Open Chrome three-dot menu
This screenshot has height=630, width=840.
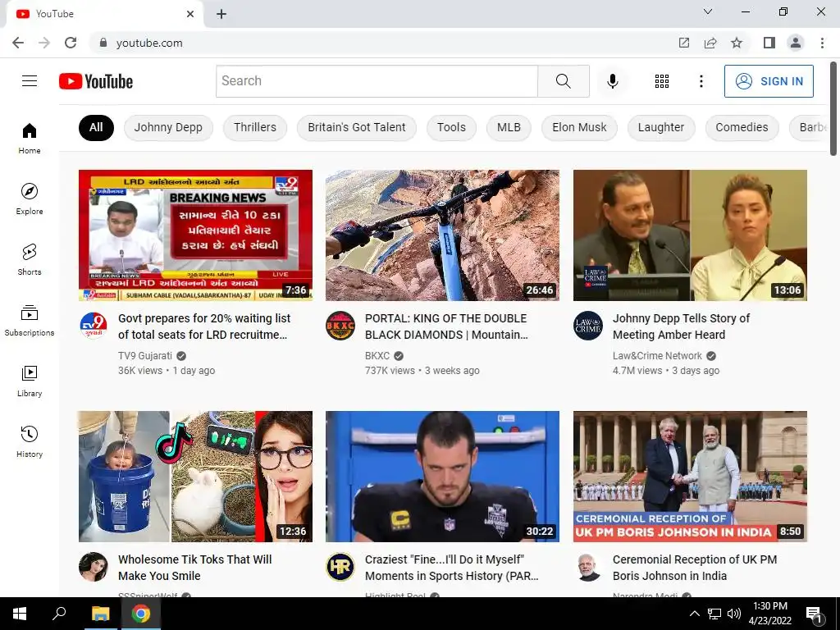coord(822,43)
